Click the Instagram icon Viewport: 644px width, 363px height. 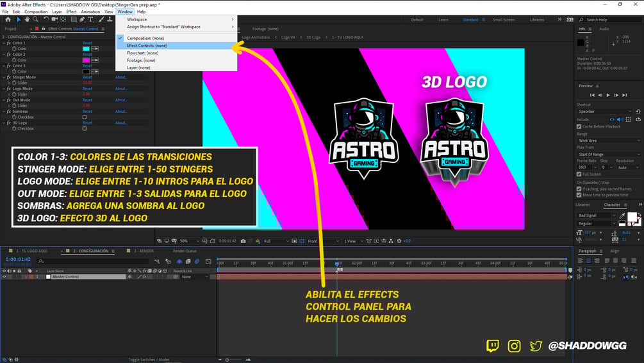(x=514, y=346)
